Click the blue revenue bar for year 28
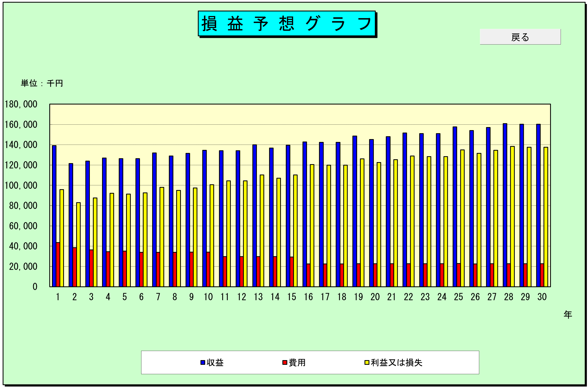 [x=505, y=205]
